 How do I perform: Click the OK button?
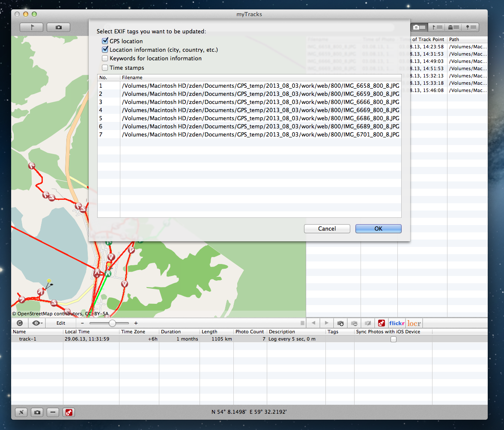(x=379, y=228)
